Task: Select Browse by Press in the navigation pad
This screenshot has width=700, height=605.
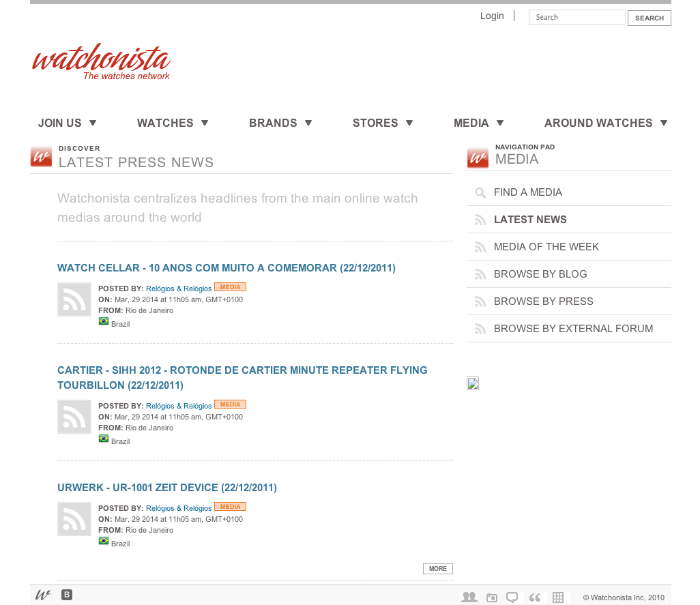Action: click(x=569, y=301)
